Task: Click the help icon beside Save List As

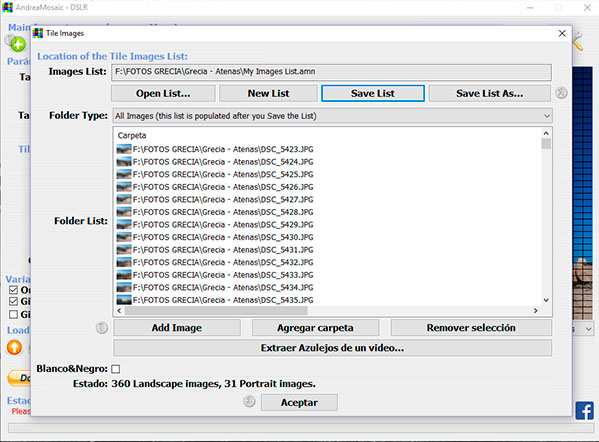Action: [561, 93]
